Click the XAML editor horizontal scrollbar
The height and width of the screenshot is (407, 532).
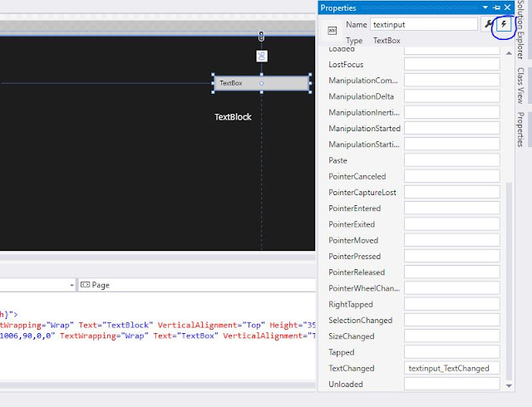coord(157,385)
